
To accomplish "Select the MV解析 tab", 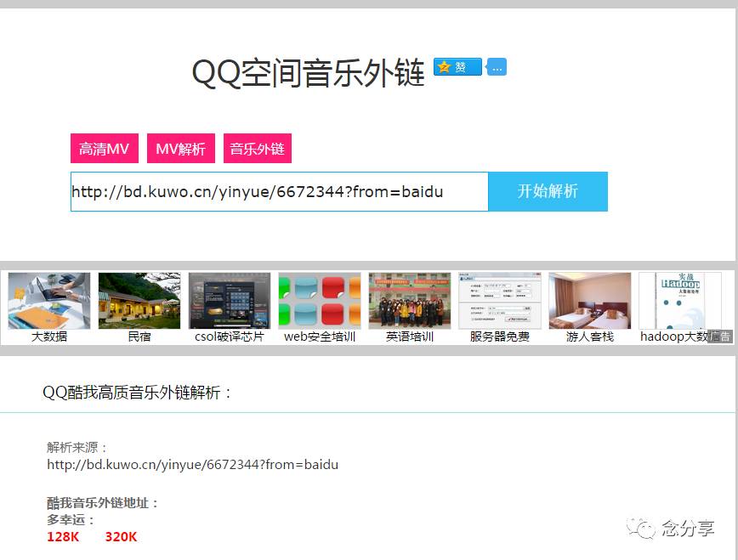I will [x=181, y=149].
